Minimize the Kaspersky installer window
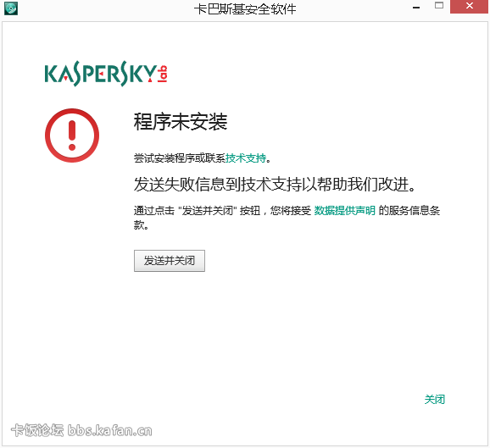 [416, 7]
